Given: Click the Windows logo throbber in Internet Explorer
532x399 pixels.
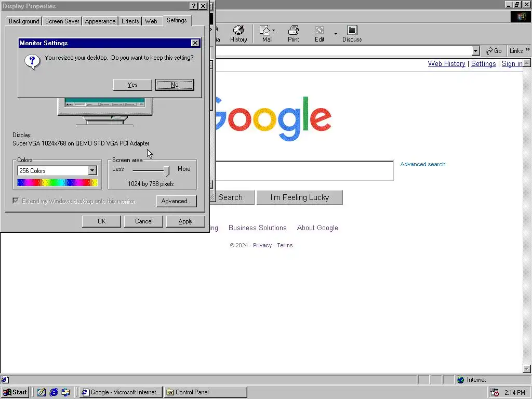Looking at the screenshot, I should [521, 17].
